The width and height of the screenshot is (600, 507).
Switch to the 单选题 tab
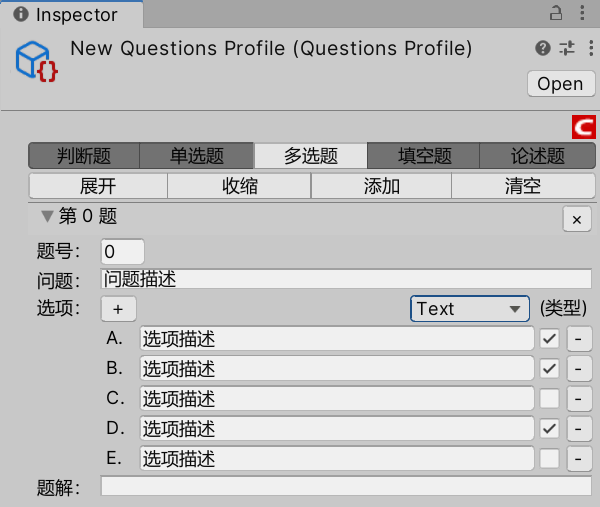tap(197, 156)
